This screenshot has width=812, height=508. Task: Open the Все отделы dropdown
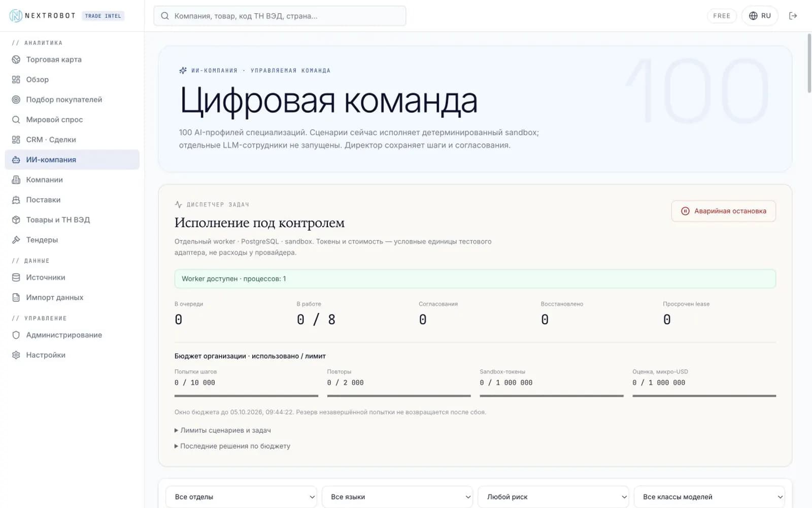pyautogui.click(x=241, y=497)
